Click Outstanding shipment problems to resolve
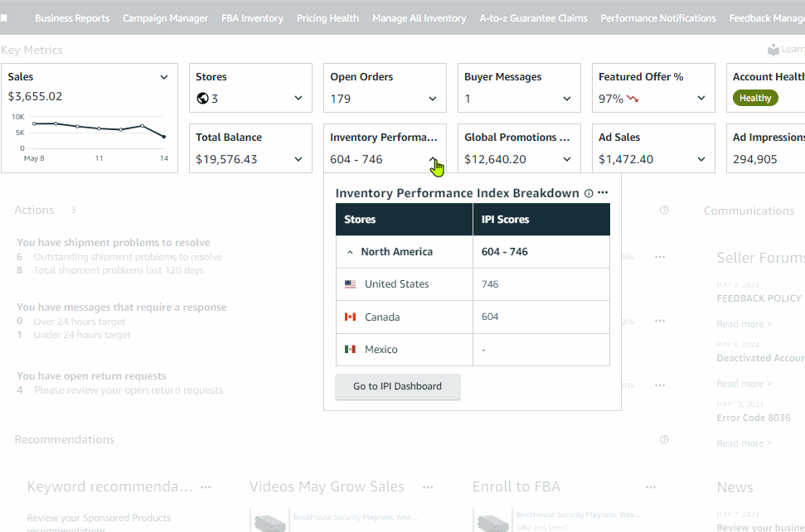The image size is (805, 532). click(x=128, y=257)
